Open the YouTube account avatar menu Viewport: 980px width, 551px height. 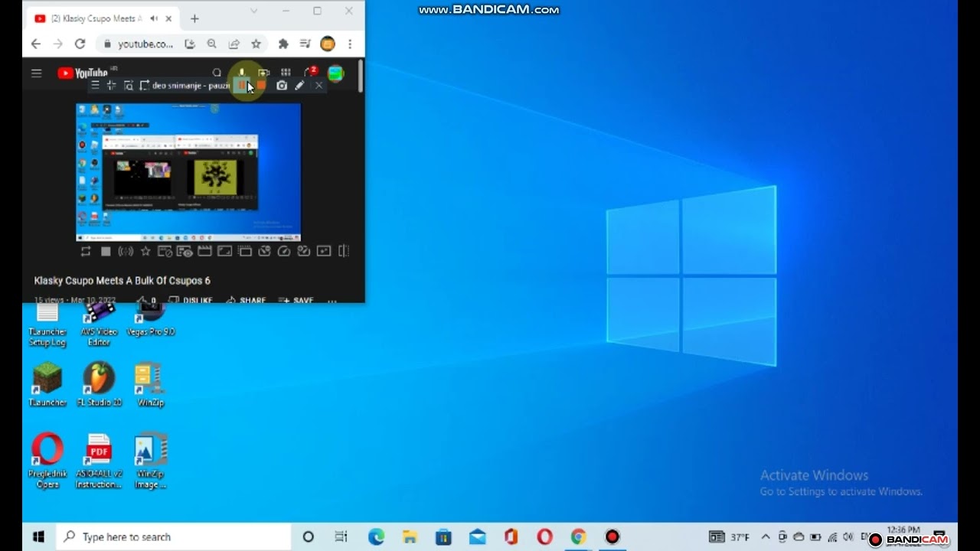tap(335, 73)
